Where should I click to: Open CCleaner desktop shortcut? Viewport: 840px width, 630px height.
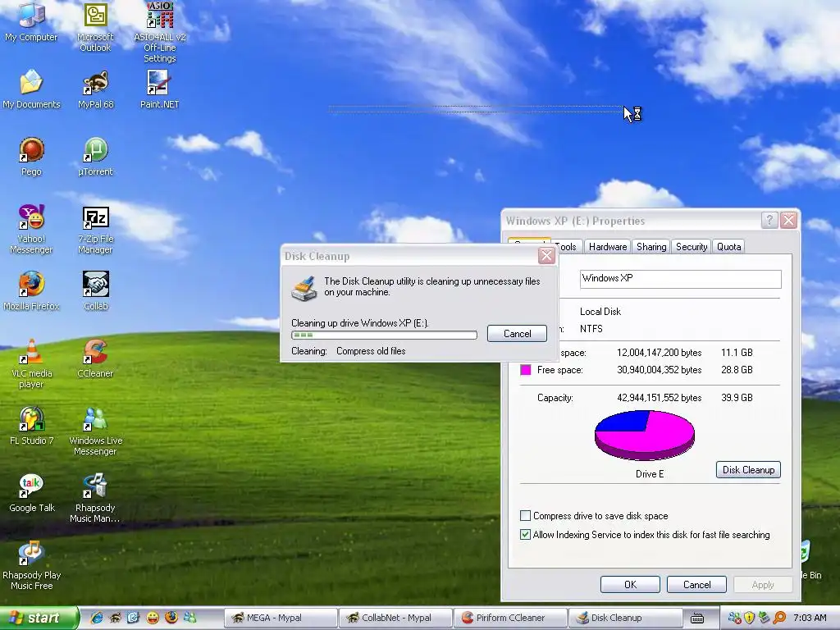click(95, 358)
